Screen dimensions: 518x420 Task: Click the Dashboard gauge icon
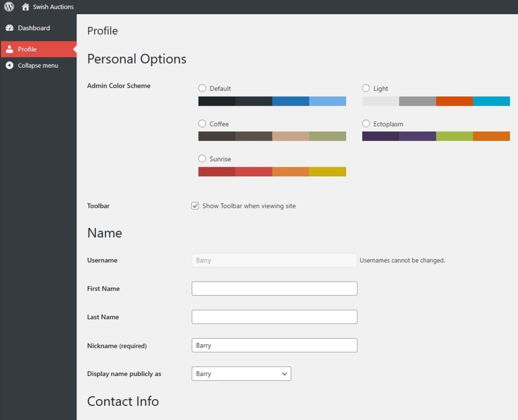pos(9,28)
